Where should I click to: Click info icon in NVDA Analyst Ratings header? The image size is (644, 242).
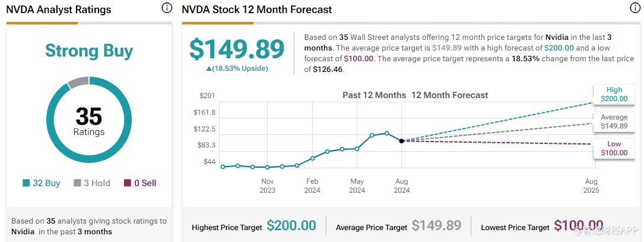pos(167,8)
